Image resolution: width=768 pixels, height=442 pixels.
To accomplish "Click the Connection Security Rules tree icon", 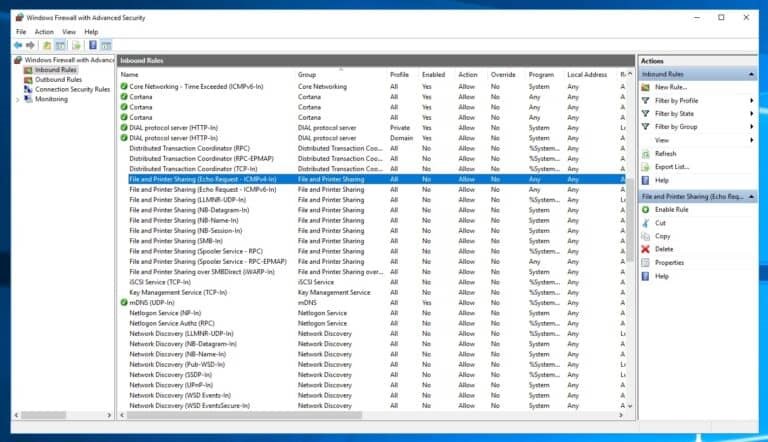I will pos(28,90).
